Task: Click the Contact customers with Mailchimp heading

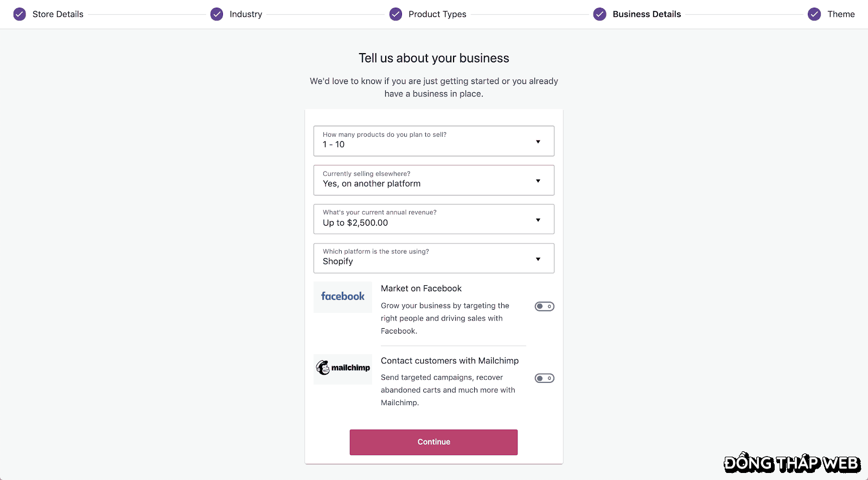Action: [x=450, y=361]
